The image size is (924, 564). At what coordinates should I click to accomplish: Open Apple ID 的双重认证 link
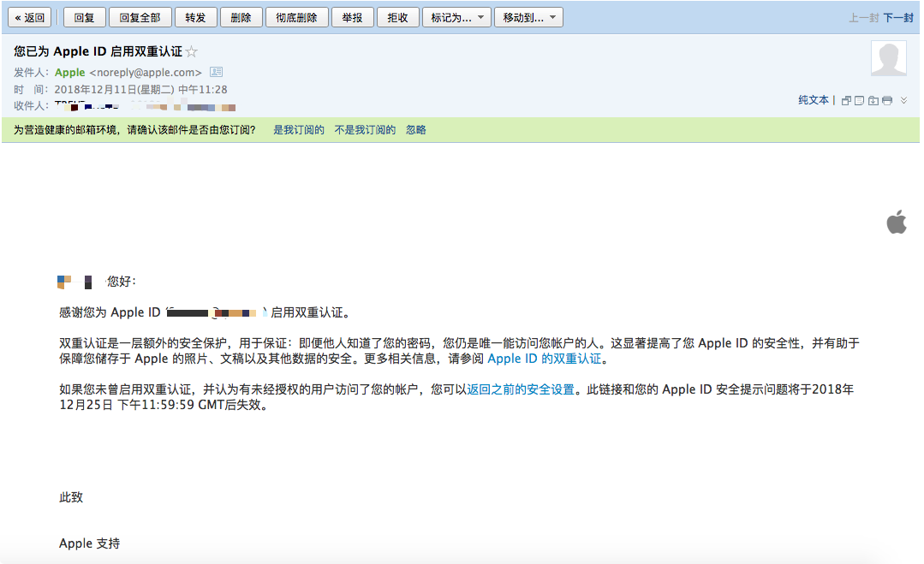pyautogui.click(x=545, y=359)
